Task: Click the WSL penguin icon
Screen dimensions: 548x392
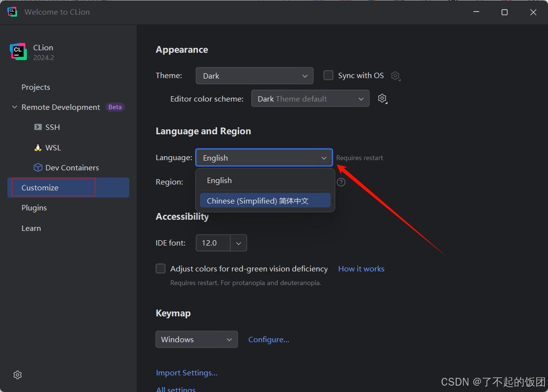Action: tap(38, 147)
